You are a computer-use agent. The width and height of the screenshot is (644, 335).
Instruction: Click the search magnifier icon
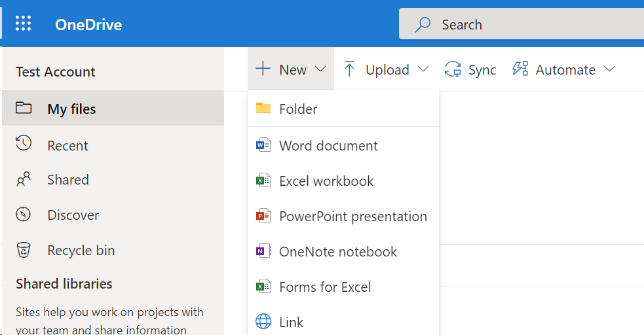tap(422, 25)
